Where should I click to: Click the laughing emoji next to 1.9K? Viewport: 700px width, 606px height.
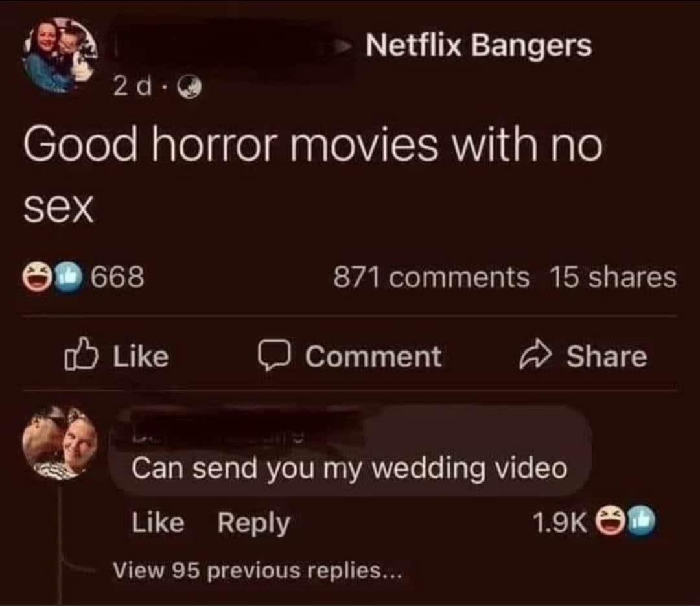[612, 520]
